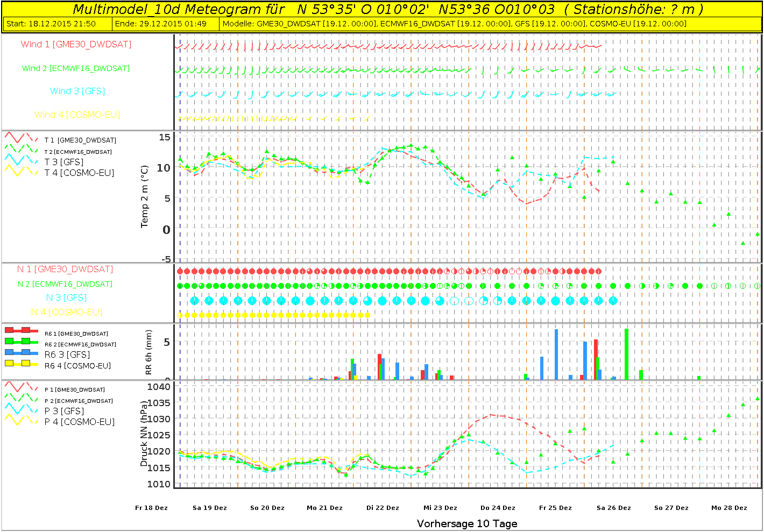This screenshot has width=764, height=532.
Task: Click the Sa 26 Dez date marker
Action: tap(613, 508)
